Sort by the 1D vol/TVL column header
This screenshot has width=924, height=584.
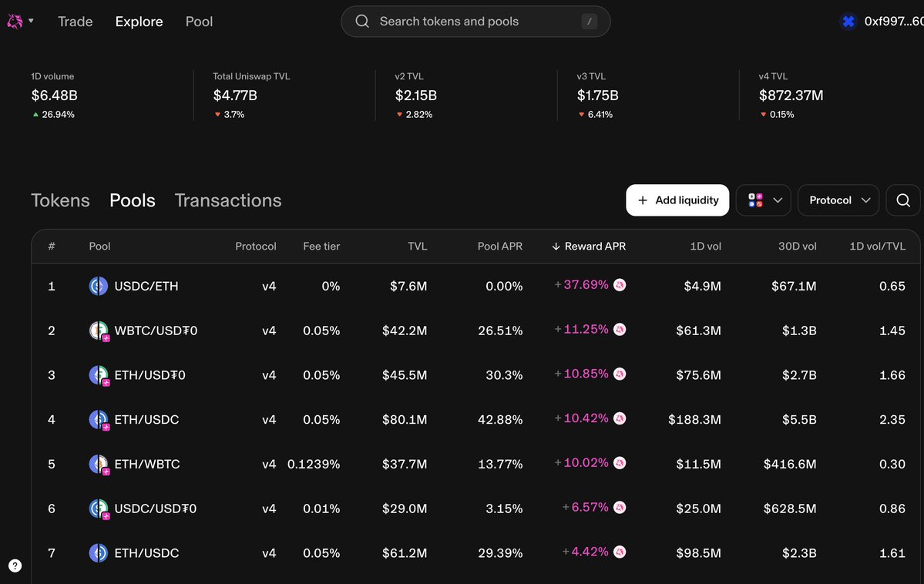(877, 247)
